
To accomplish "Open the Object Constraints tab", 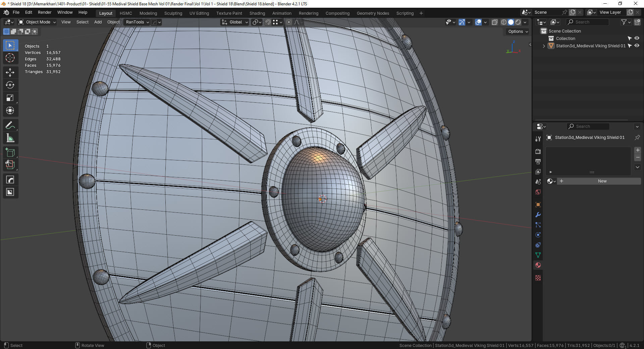I will [538, 245].
